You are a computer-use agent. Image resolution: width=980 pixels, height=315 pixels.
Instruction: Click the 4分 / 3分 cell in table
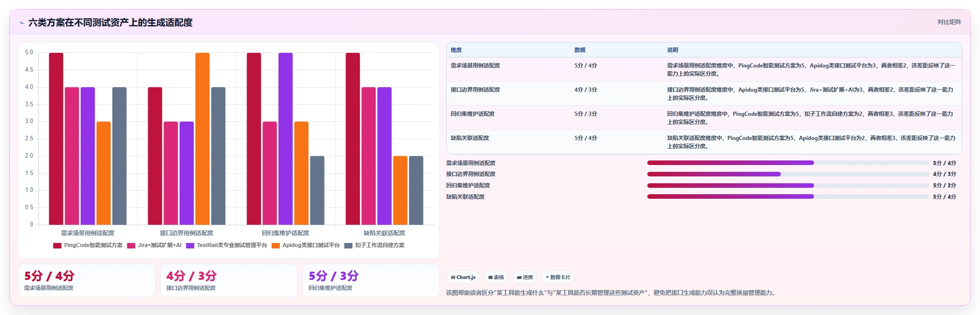coord(586,90)
